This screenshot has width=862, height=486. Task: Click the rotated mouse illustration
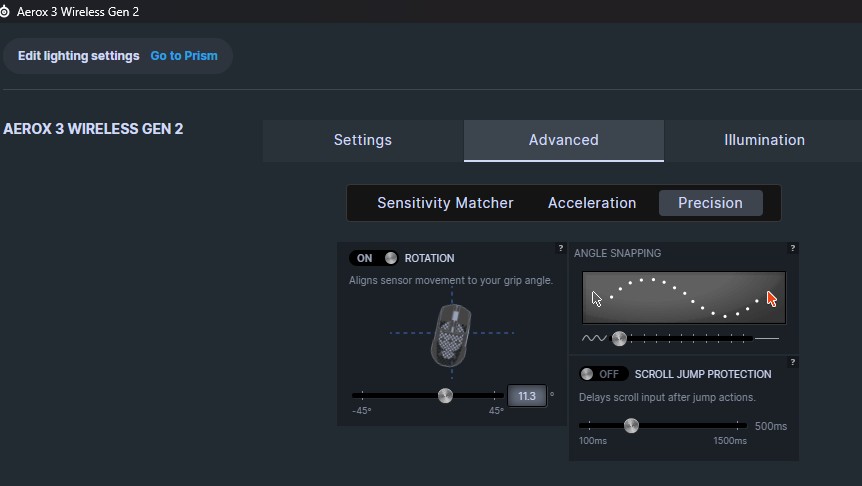coord(449,333)
